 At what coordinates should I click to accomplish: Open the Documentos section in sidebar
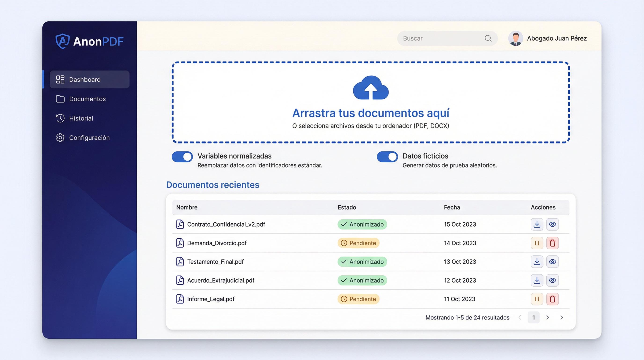click(x=87, y=99)
